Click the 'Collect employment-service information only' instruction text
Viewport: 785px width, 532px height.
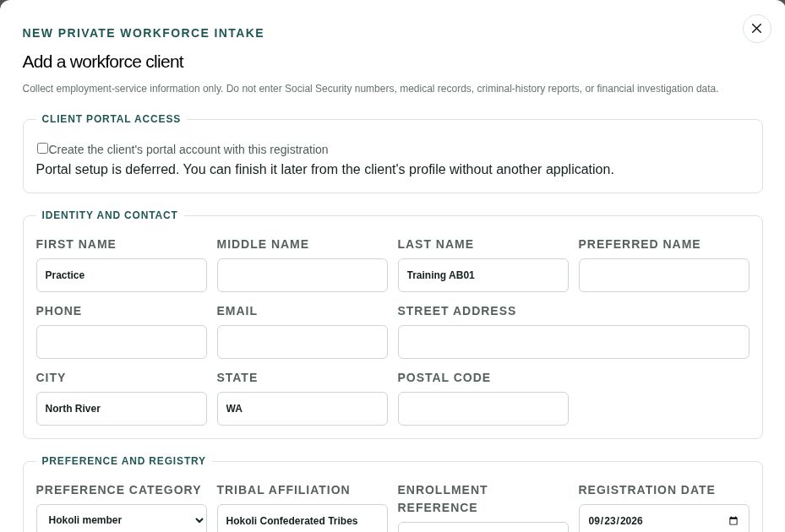(370, 89)
